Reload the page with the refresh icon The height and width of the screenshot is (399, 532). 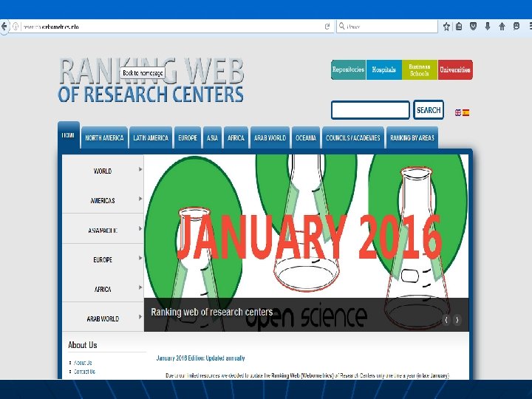coord(327,27)
